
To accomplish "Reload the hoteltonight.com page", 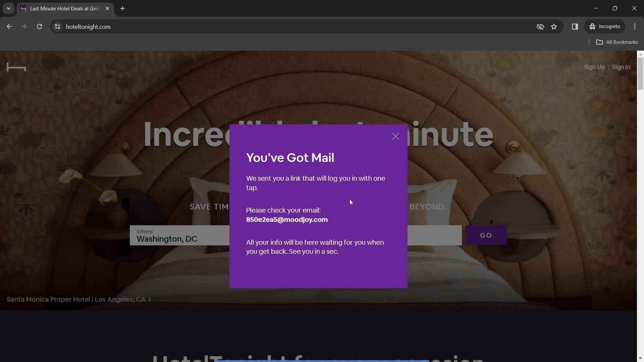I will coord(39,26).
